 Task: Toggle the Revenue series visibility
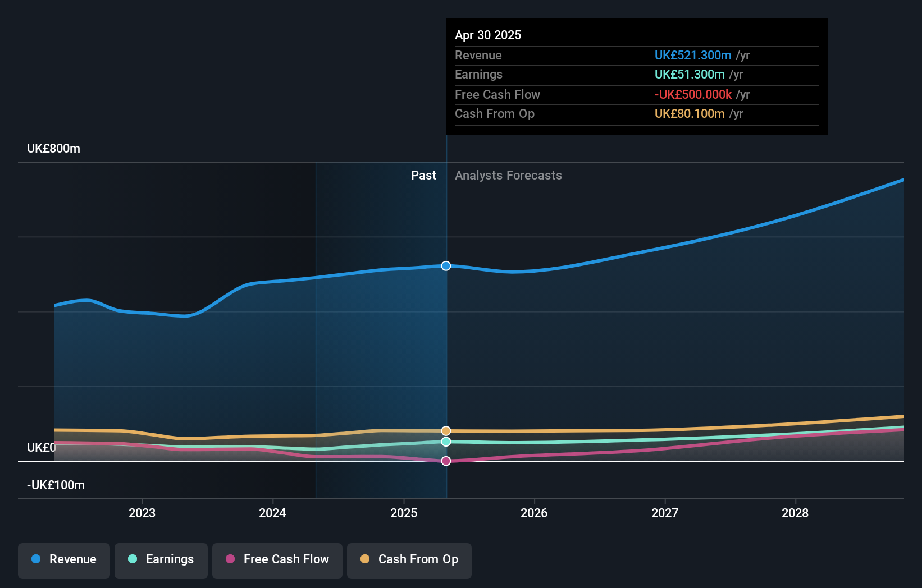(x=63, y=560)
